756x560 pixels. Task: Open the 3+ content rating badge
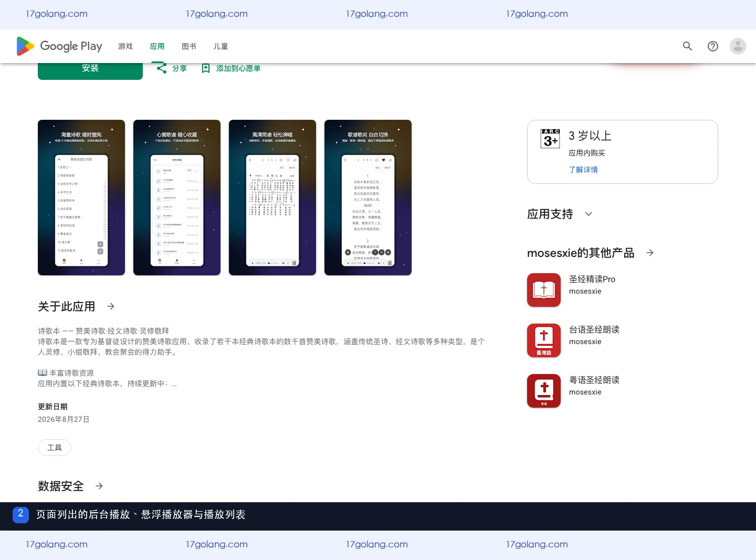(550, 139)
